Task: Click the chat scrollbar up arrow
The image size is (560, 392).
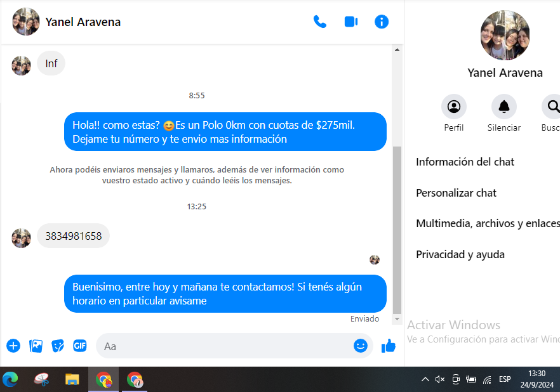Action: pyautogui.click(x=397, y=49)
